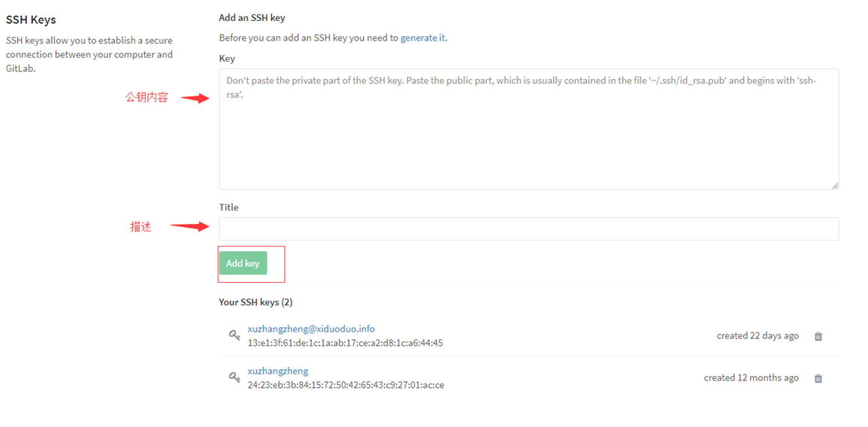The height and width of the screenshot is (427, 868).
Task: Click into the Title input field
Action: 528,229
